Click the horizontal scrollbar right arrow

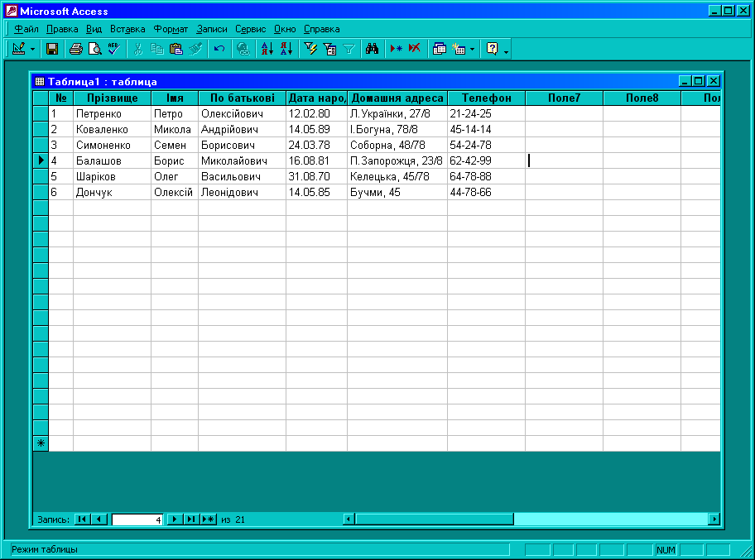[714, 519]
